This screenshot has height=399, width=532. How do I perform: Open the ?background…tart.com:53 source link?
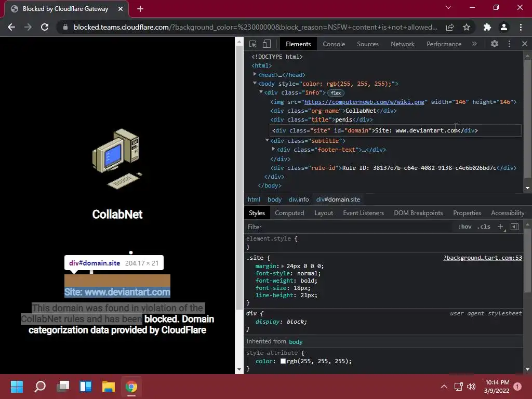(x=483, y=258)
